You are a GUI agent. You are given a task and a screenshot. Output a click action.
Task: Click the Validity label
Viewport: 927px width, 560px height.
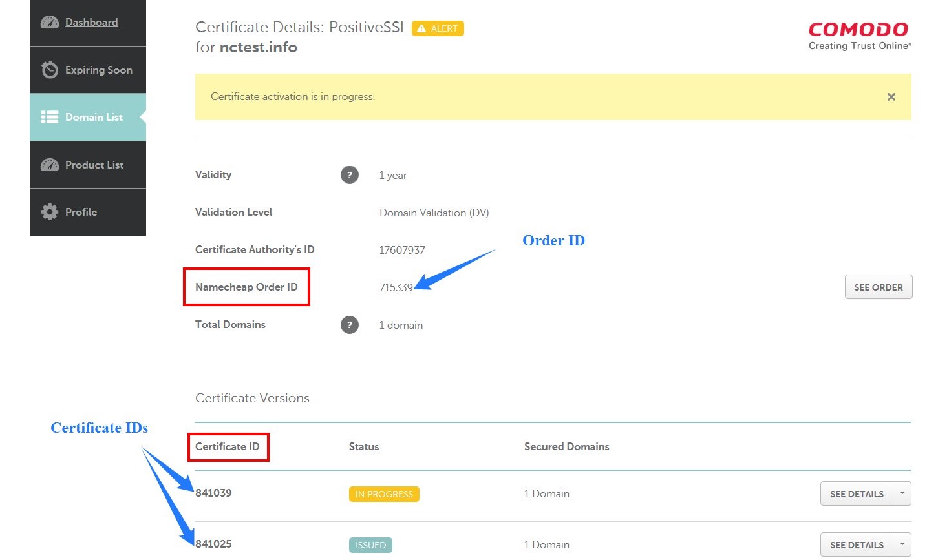213,174
